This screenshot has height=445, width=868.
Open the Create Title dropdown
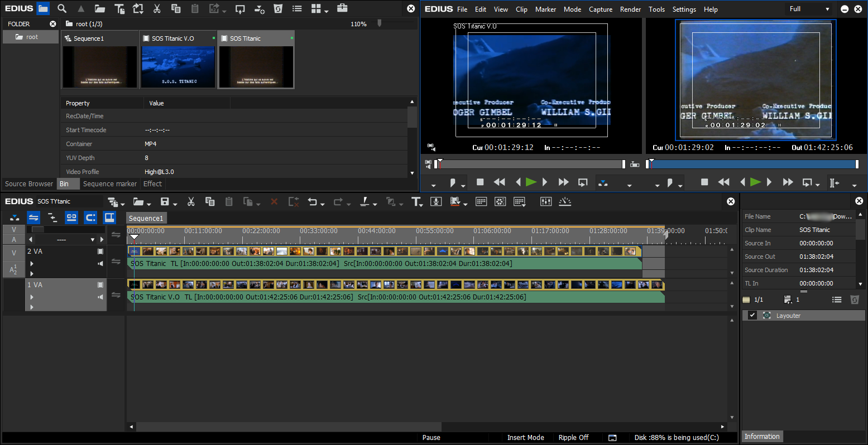pyautogui.click(x=417, y=201)
